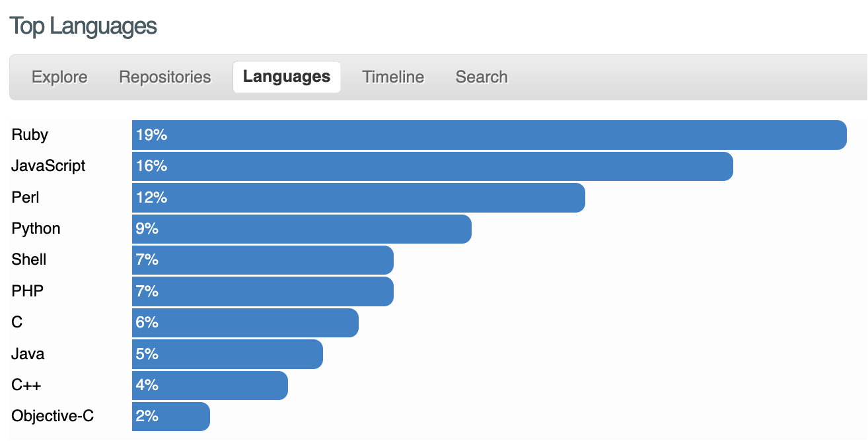
Task: Go to the Search tab
Action: coord(482,77)
